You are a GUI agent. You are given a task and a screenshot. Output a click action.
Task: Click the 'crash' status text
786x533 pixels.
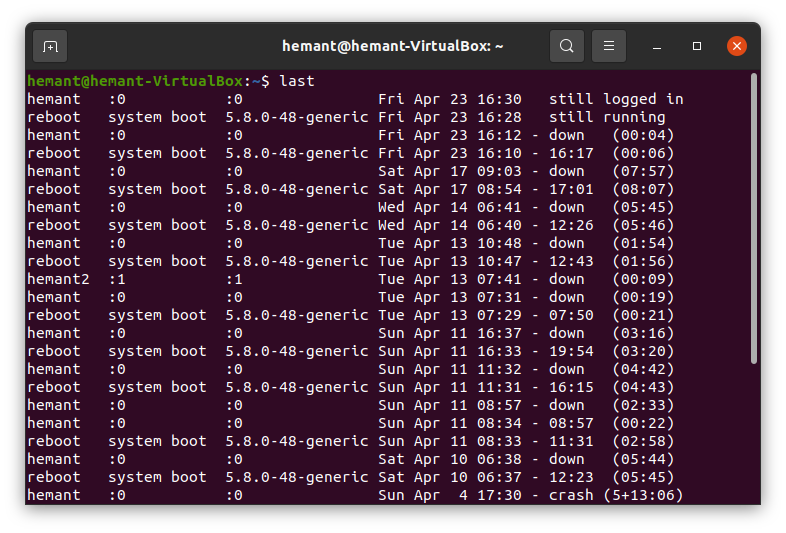571,495
